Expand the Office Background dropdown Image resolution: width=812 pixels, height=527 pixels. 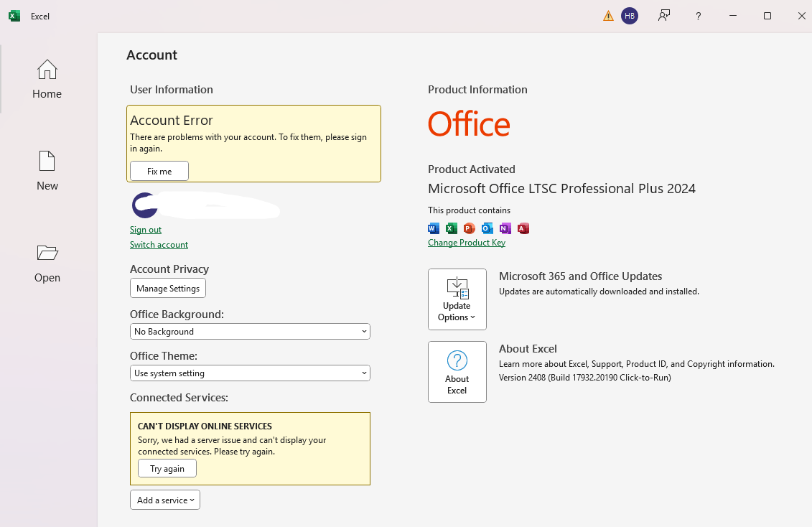[250, 331]
